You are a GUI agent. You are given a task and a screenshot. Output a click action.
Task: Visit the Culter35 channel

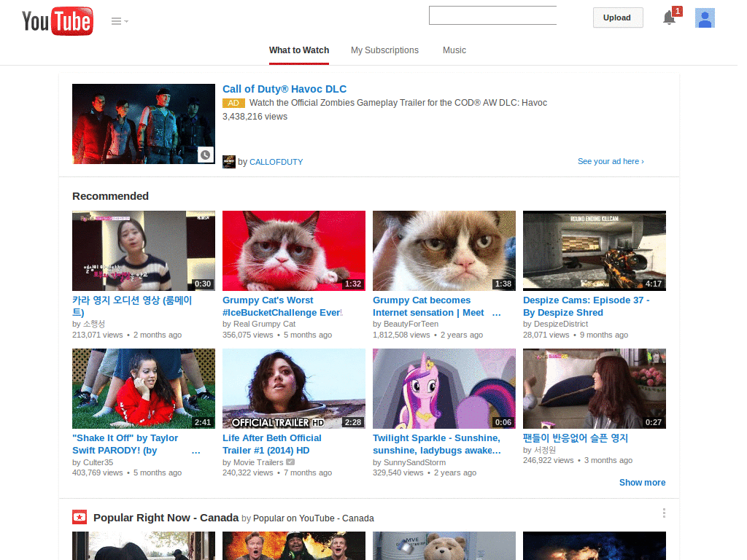(x=98, y=462)
